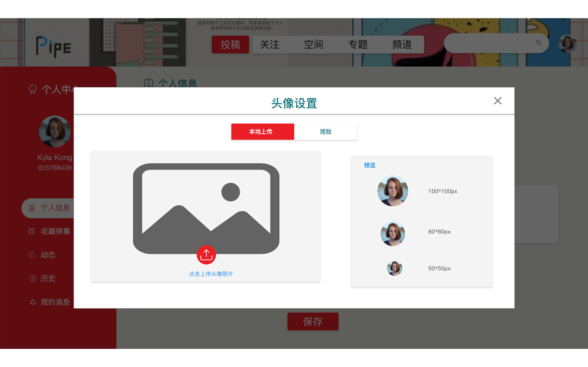The height and width of the screenshot is (367, 588).
Task: Click the red upload arrow icon
Action: pyautogui.click(x=206, y=255)
